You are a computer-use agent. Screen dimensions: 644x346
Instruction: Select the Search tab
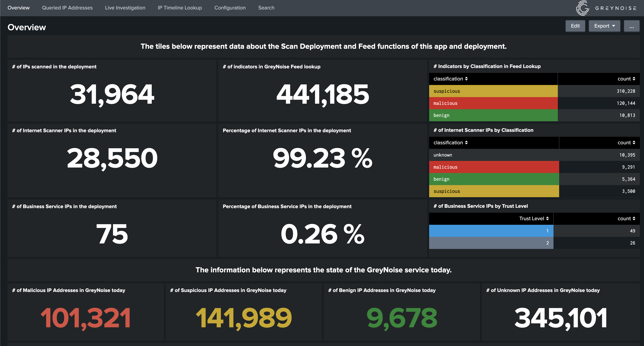[x=266, y=8]
